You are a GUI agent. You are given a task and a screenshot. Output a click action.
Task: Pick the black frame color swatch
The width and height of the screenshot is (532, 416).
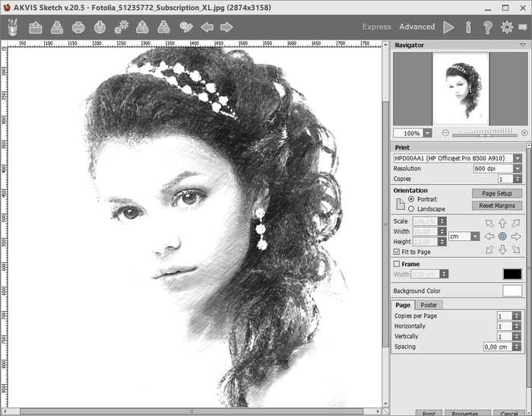pyautogui.click(x=512, y=274)
